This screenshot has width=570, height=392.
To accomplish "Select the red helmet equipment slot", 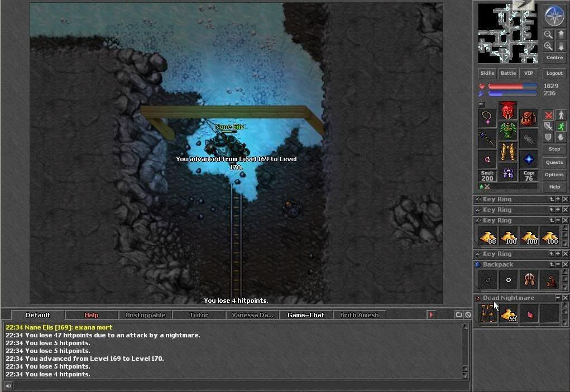I will [508, 111].
